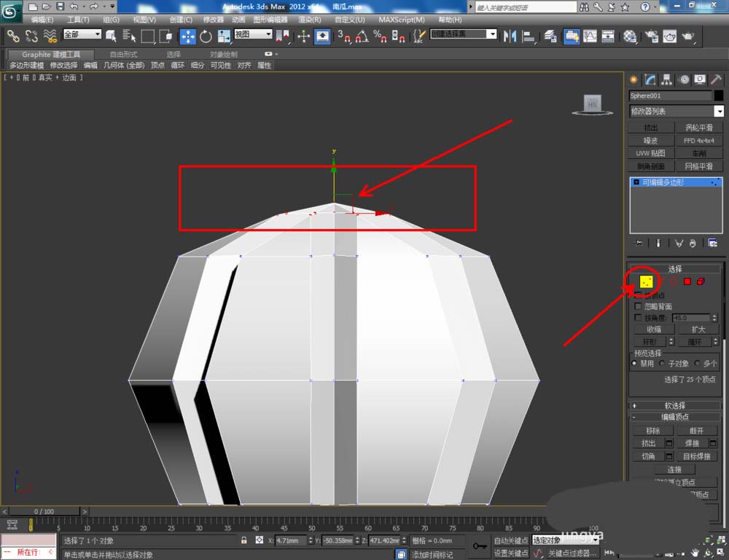
Task: Click the Redo arrow icon
Action: (94, 7)
